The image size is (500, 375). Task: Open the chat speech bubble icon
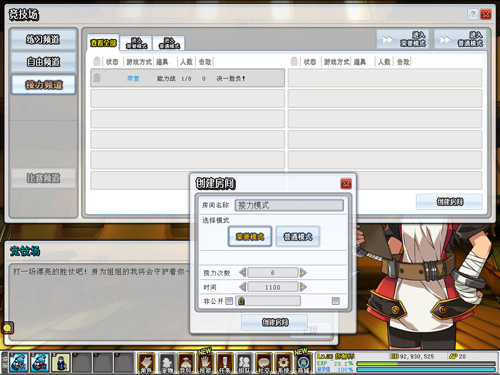pos(7,328)
